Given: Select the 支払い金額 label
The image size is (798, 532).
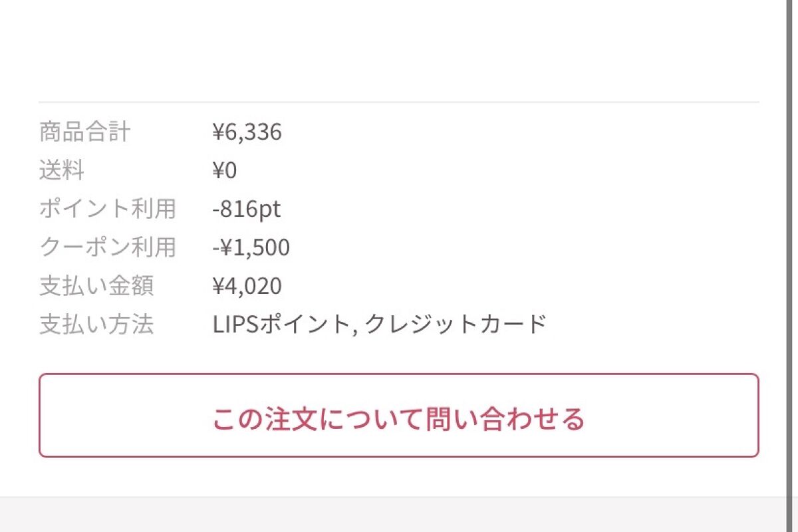Looking at the screenshot, I should coord(96,286).
